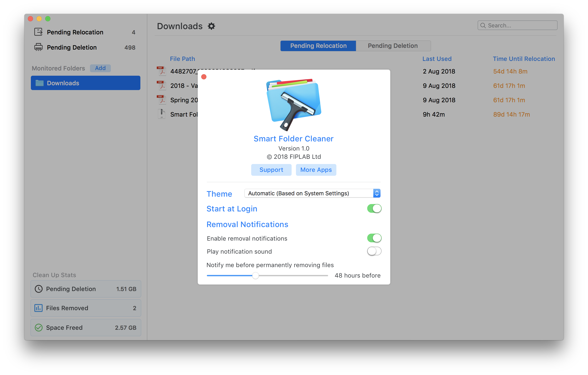Disable the Enable removal notifications switch
The width and height of the screenshot is (588, 375).
point(374,238)
